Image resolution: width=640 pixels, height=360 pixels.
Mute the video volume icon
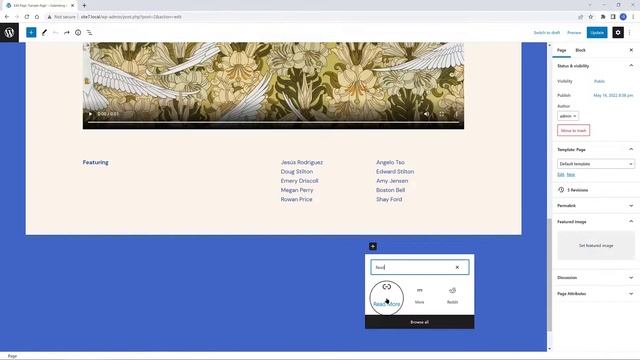(x=427, y=114)
